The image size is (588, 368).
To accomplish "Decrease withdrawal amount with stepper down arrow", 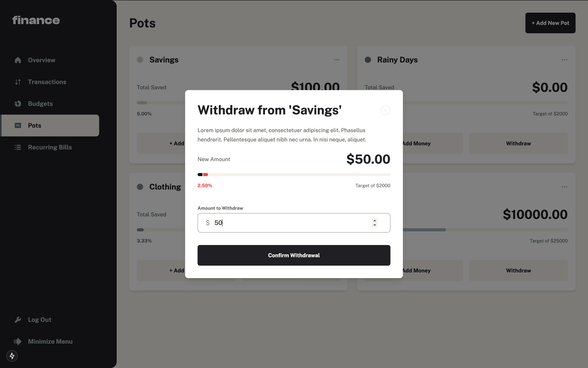I will coord(374,225).
